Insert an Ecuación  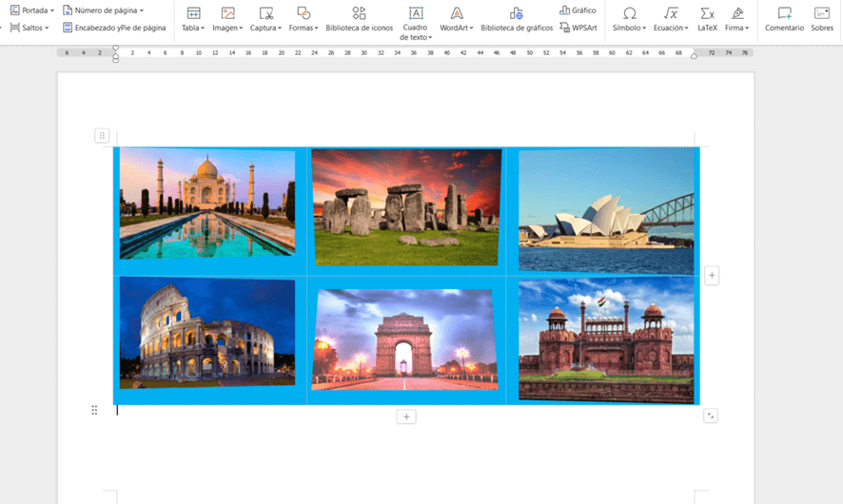click(x=671, y=19)
